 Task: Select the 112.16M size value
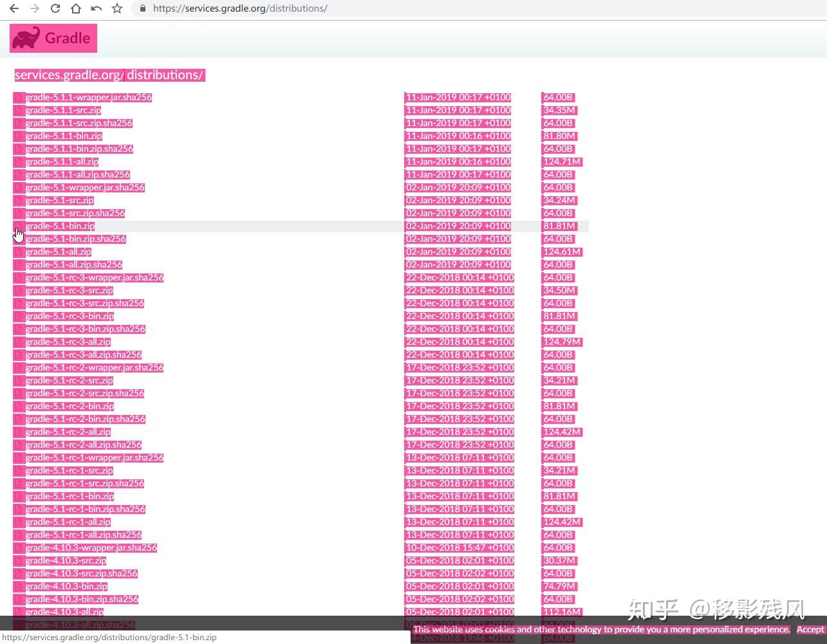(562, 612)
